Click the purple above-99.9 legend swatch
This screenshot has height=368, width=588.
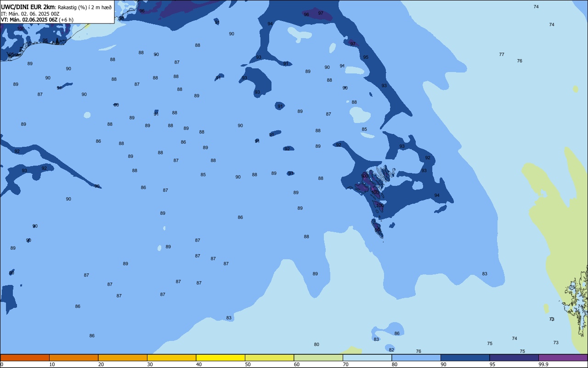click(563, 357)
